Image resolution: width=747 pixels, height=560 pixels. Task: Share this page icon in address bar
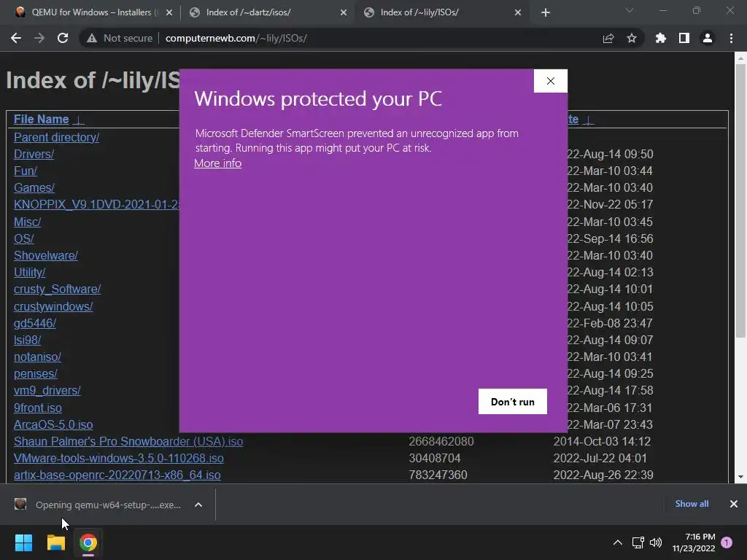point(608,38)
